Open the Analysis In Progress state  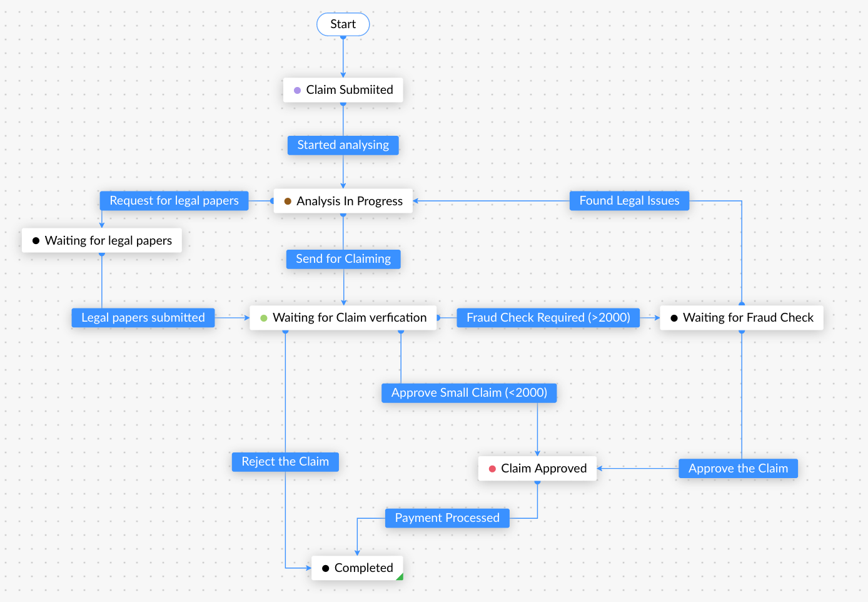pos(343,201)
